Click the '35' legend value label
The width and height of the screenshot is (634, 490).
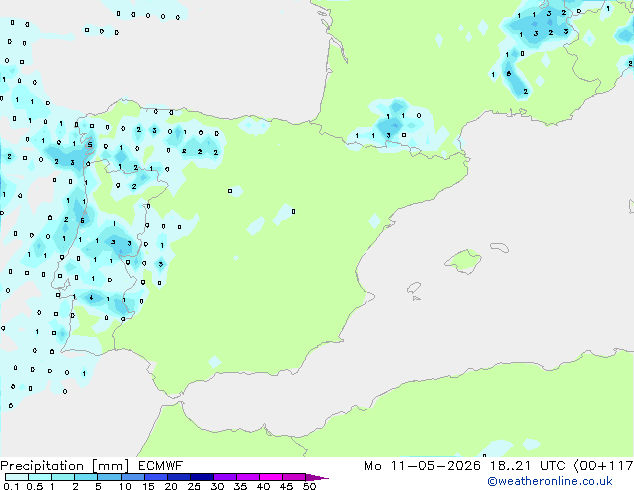(240, 486)
